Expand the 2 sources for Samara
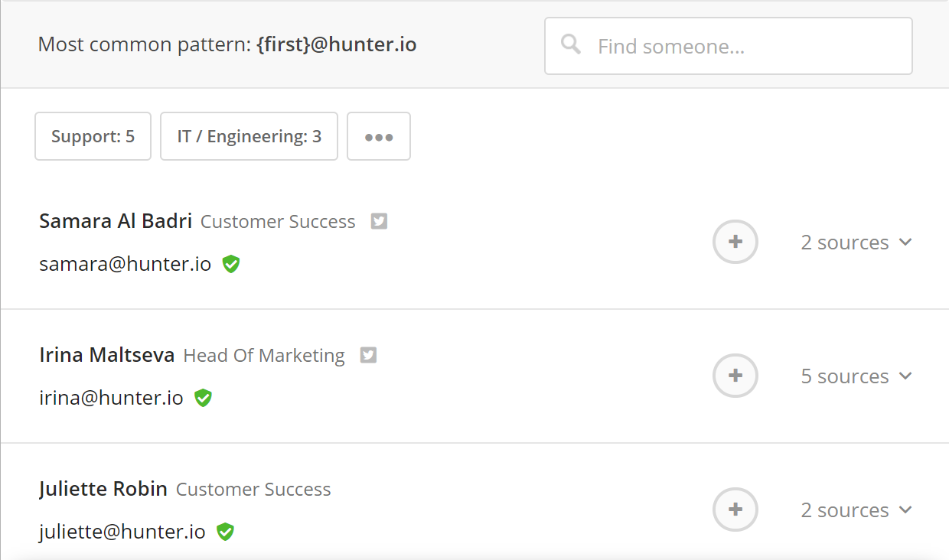The width and height of the screenshot is (949, 560). pyautogui.click(x=856, y=243)
